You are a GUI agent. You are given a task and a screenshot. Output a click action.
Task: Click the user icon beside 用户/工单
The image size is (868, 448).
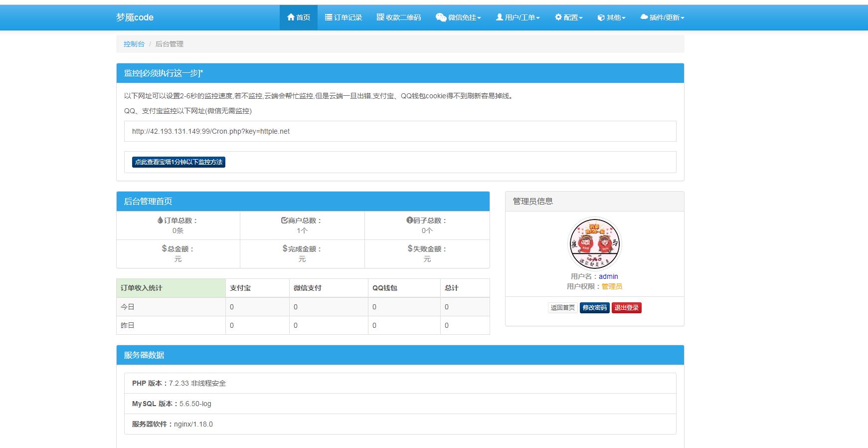[499, 17]
